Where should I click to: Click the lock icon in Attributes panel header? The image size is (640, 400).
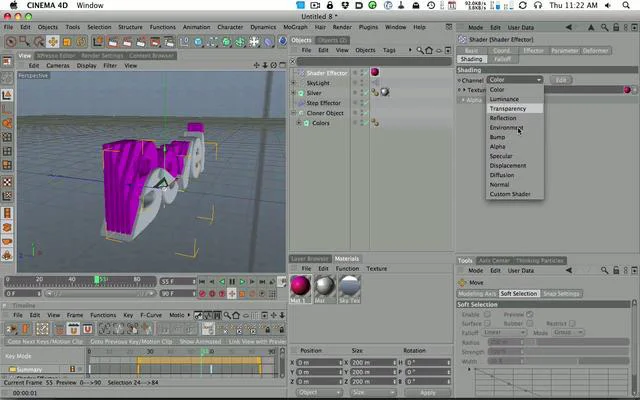pos(616,27)
